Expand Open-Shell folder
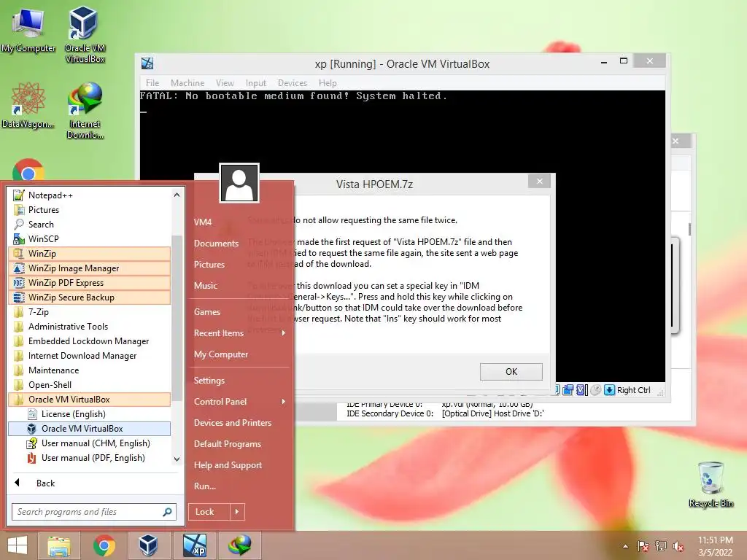The width and height of the screenshot is (747, 560). [90, 385]
